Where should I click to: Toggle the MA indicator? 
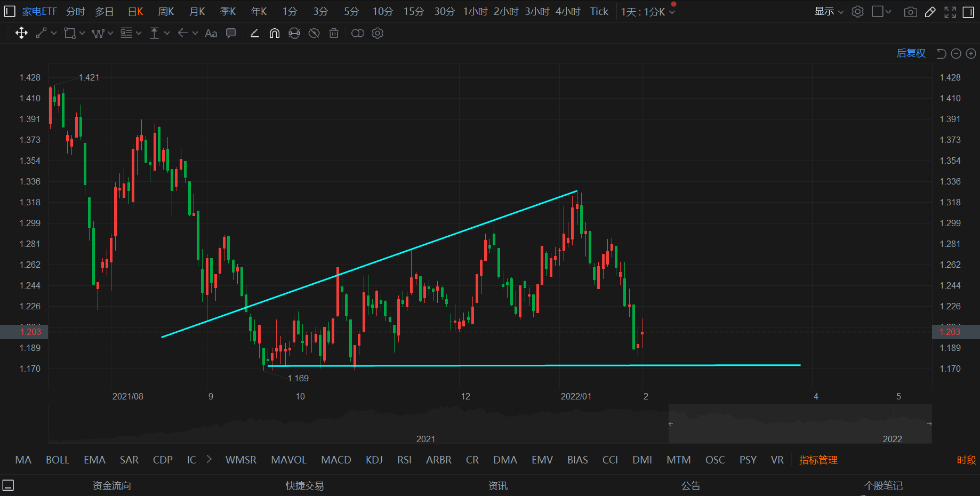tap(23, 460)
